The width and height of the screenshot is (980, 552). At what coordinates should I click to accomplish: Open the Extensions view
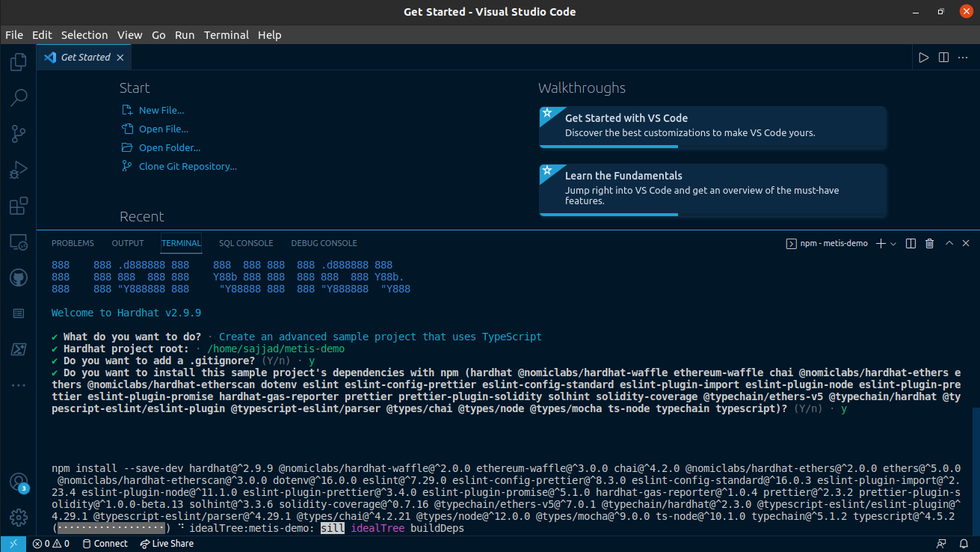18,206
